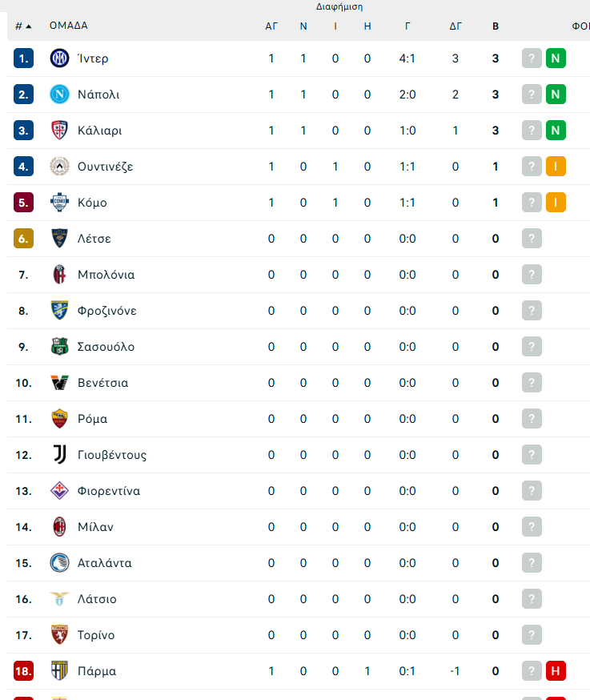Sort table by # rank column
The height and width of the screenshot is (700, 590).
coord(23,26)
